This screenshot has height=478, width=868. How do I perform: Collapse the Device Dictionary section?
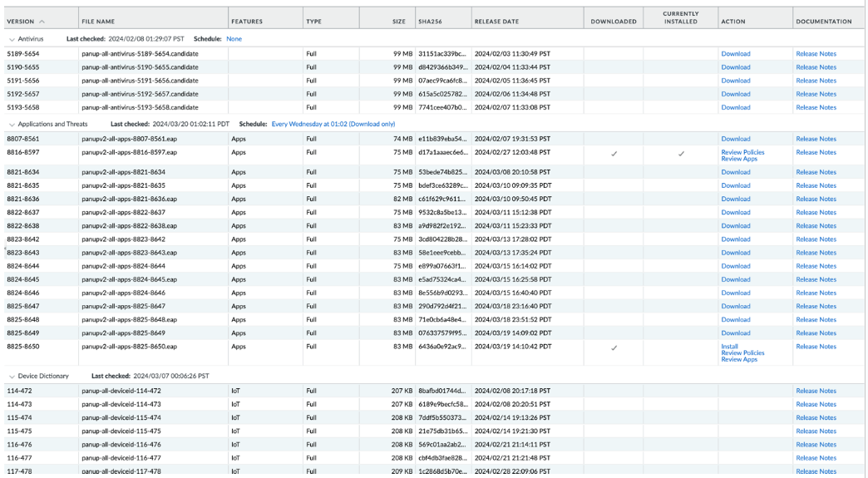click(x=12, y=376)
